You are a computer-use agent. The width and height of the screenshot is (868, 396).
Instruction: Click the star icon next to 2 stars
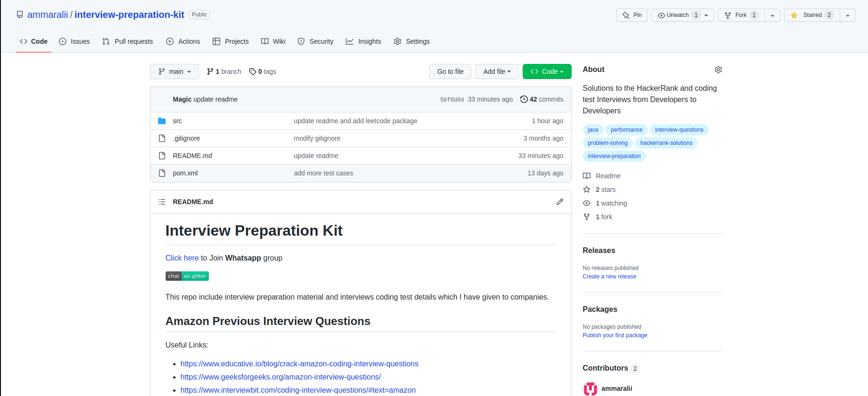(x=587, y=190)
